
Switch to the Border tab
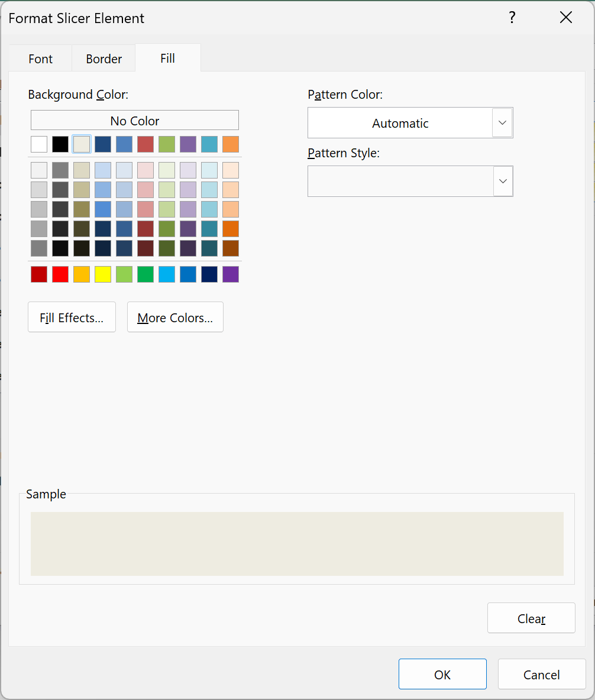[x=104, y=59]
